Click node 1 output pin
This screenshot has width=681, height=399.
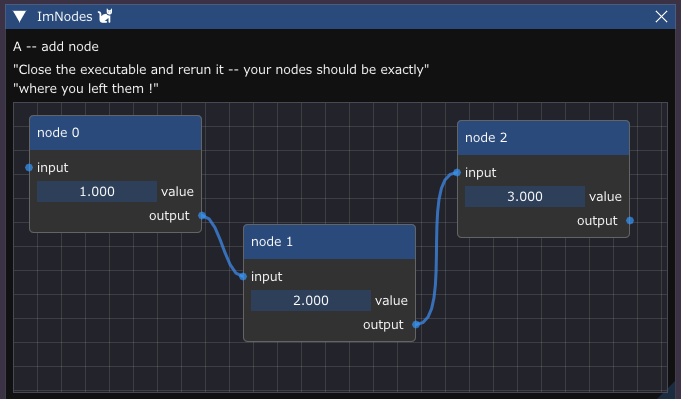tap(416, 324)
